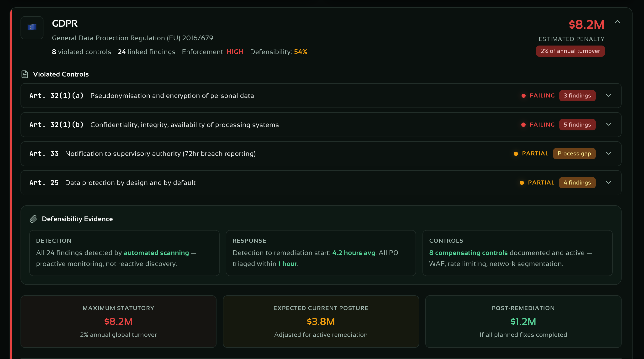The height and width of the screenshot is (359, 644).
Task: Click the 8 compensating controls highlighted text
Action: coord(468,253)
